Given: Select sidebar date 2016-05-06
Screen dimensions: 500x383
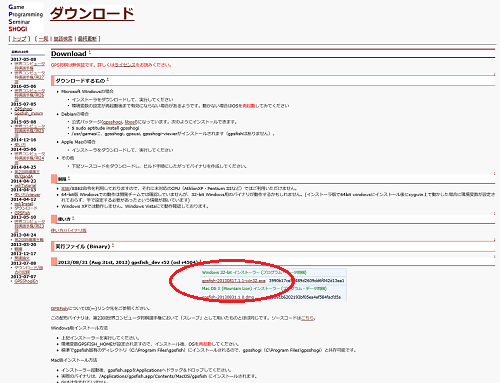Looking at the screenshot, I should point(23,86).
